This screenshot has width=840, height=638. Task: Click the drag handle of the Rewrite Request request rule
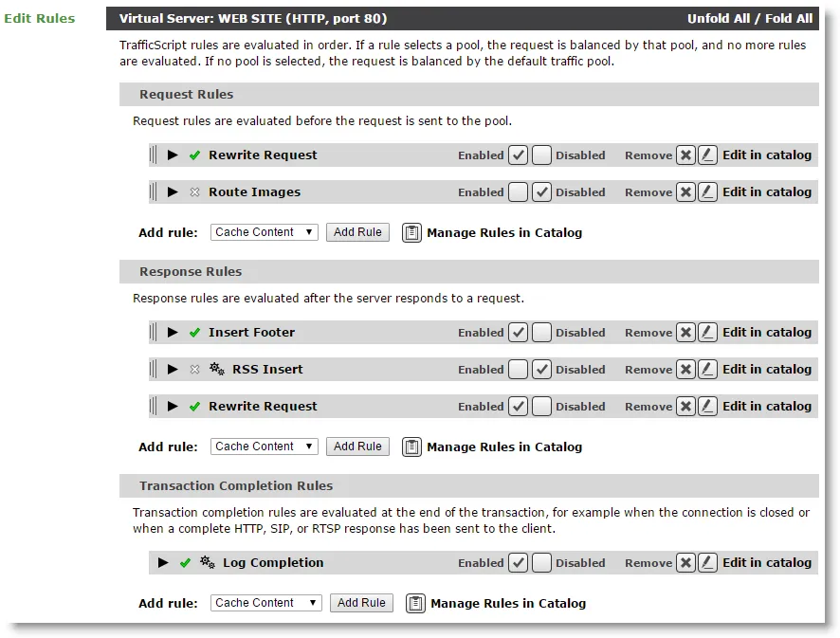(x=154, y=155)
